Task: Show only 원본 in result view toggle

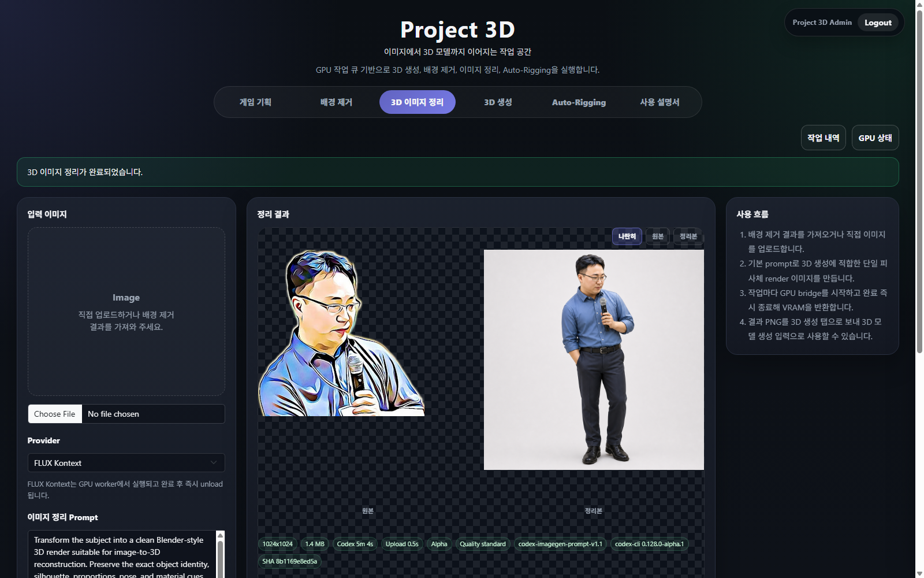Action: [x=658, y=236]
